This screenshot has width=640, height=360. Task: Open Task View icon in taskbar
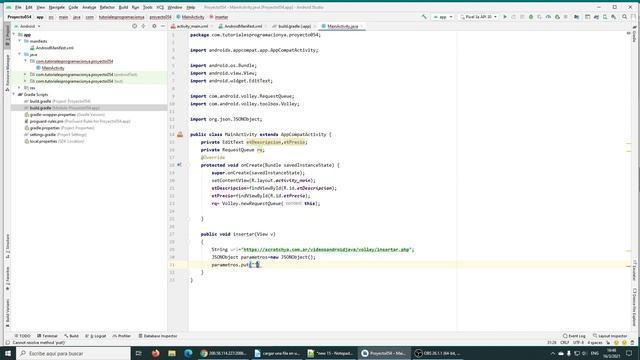click(x=138, y=353)
